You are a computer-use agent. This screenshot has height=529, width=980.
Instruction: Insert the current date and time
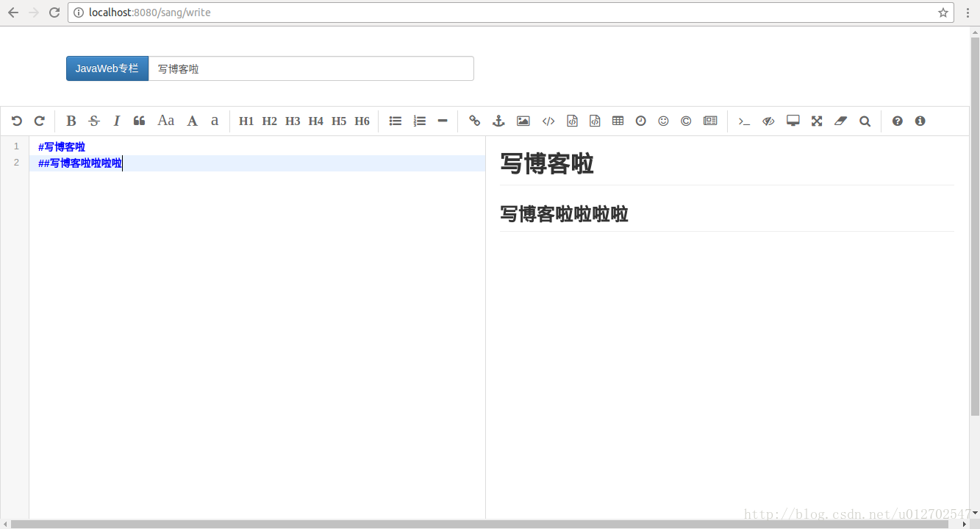click(x=641, y=121)
